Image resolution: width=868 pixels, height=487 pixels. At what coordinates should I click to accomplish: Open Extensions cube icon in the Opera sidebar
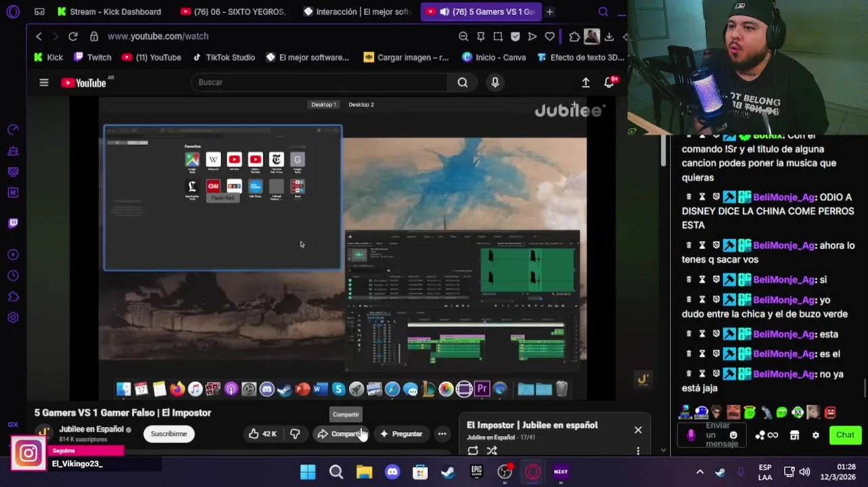point(13,296)
